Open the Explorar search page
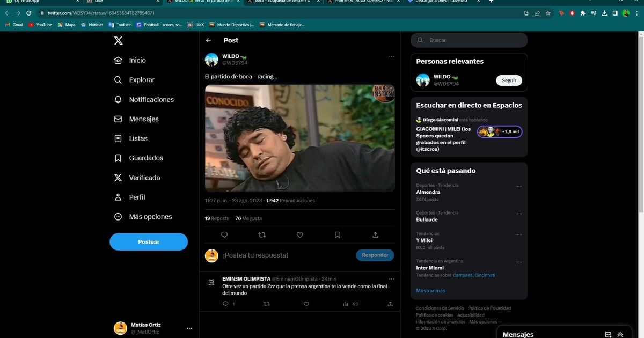 (134, 80)
